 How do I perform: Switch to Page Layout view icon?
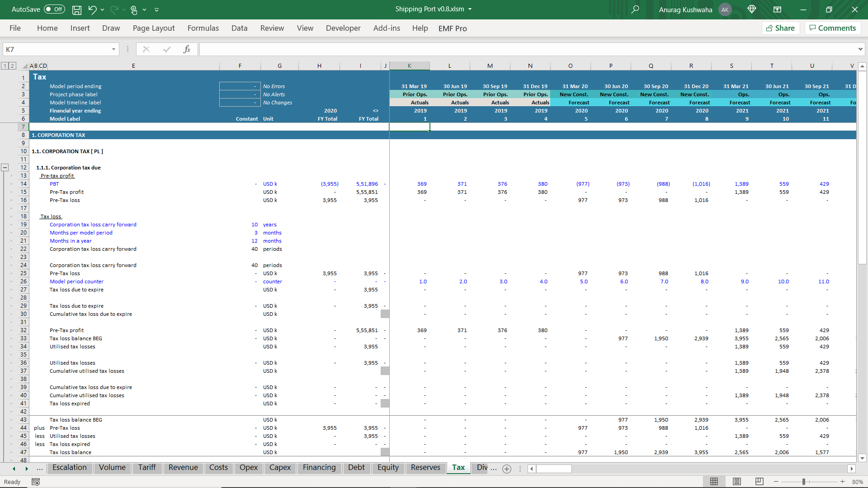click(x=736, y=482)
